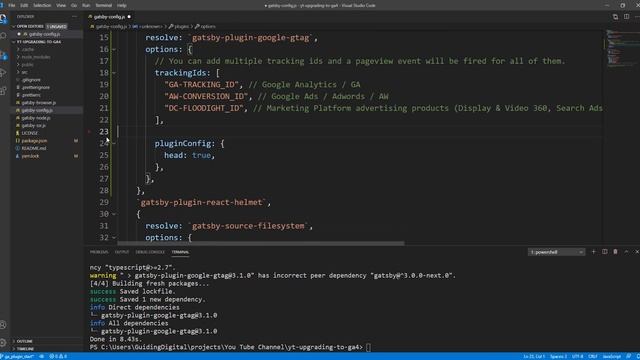Open the View menu
Viewport: 640px width, 360px height.
[61, 5]
